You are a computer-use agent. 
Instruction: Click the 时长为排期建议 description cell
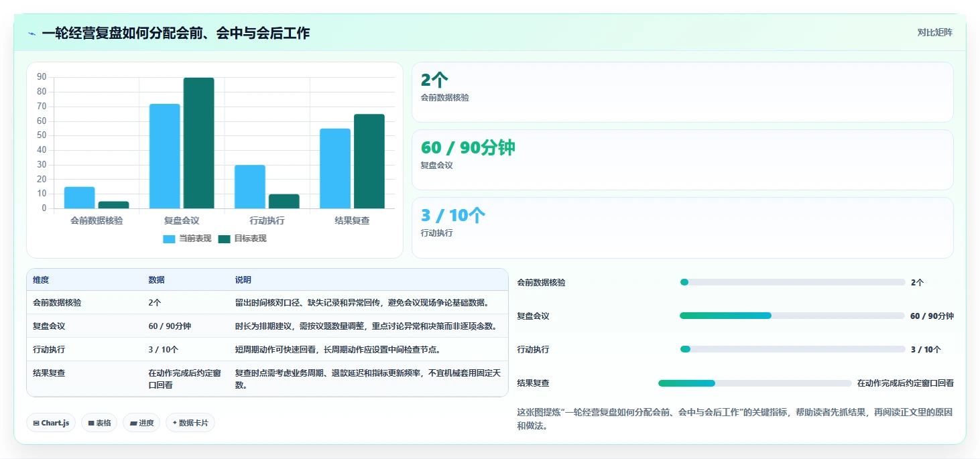[x=366, y=326]
